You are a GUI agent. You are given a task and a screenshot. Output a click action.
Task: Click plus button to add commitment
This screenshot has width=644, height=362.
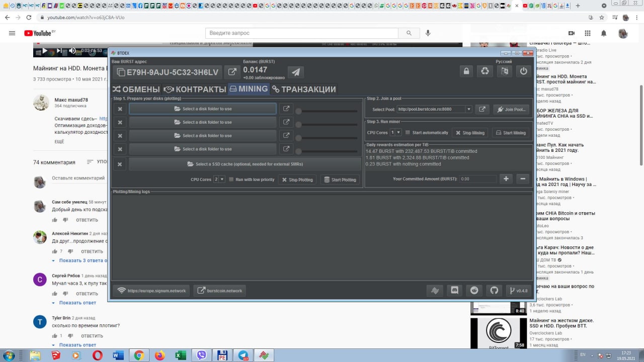click(506, 178)
